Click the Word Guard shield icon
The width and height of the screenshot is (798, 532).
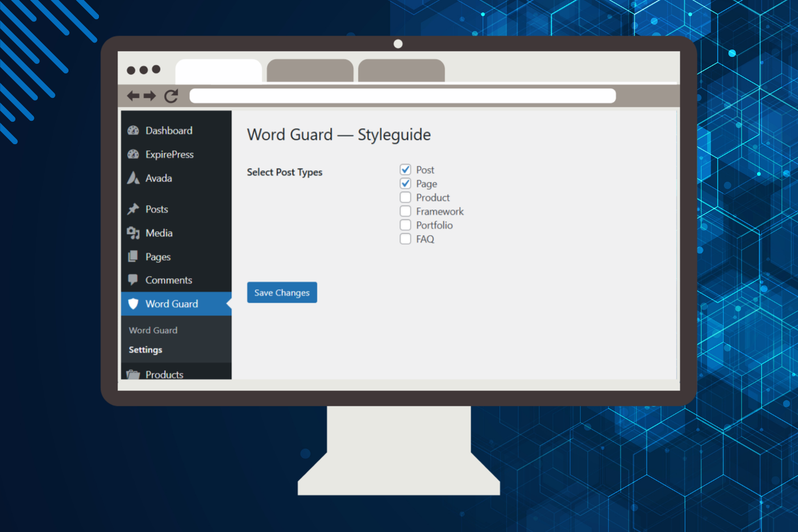[x=134, y=304]
